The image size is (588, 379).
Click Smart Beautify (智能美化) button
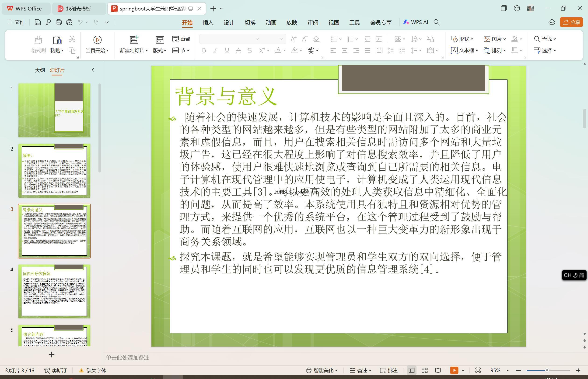[x=322, y=370]
